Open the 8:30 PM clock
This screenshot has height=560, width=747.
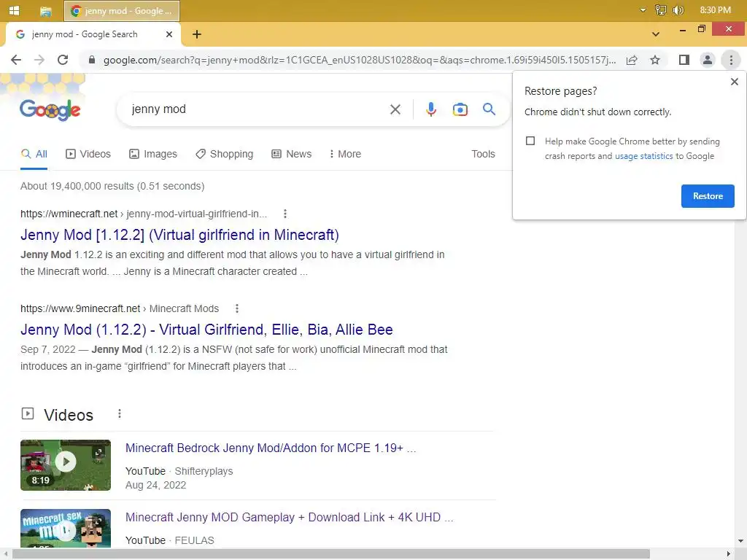coord(715,10)
